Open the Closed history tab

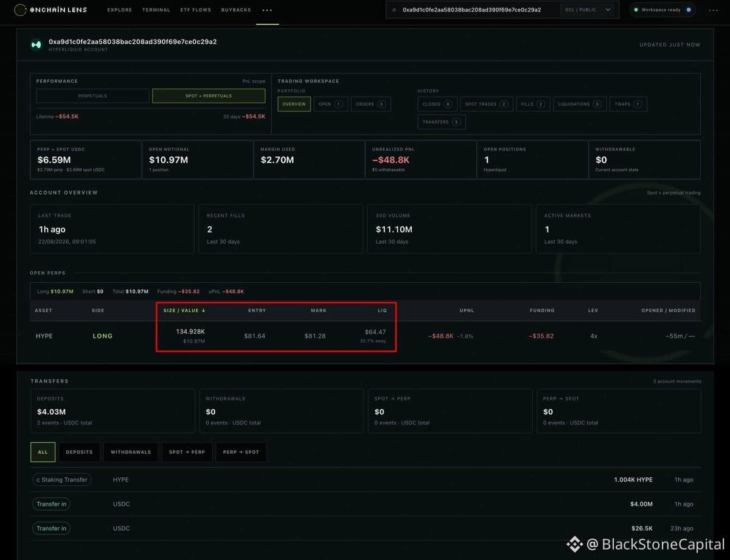[437, 104]
